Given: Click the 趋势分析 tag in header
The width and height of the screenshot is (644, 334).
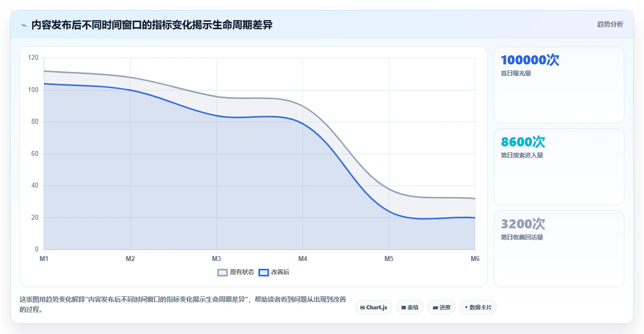Looking at the screenshot, I should coord(610,24).
